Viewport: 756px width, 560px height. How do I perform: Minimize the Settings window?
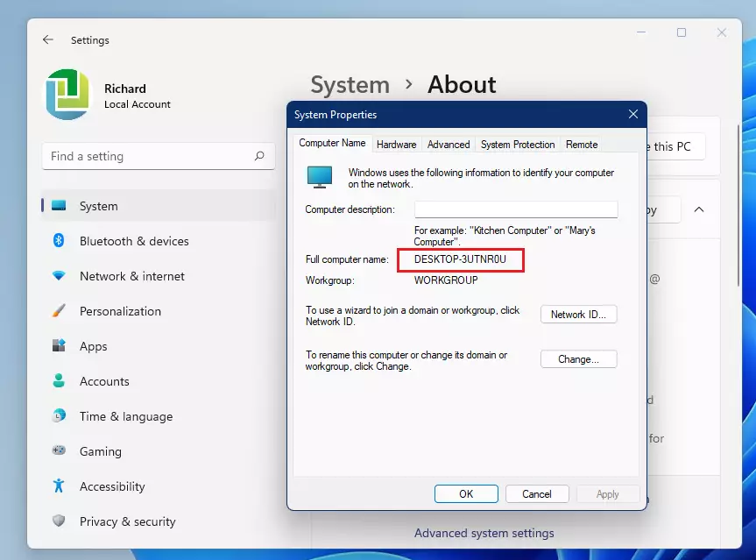641,32
